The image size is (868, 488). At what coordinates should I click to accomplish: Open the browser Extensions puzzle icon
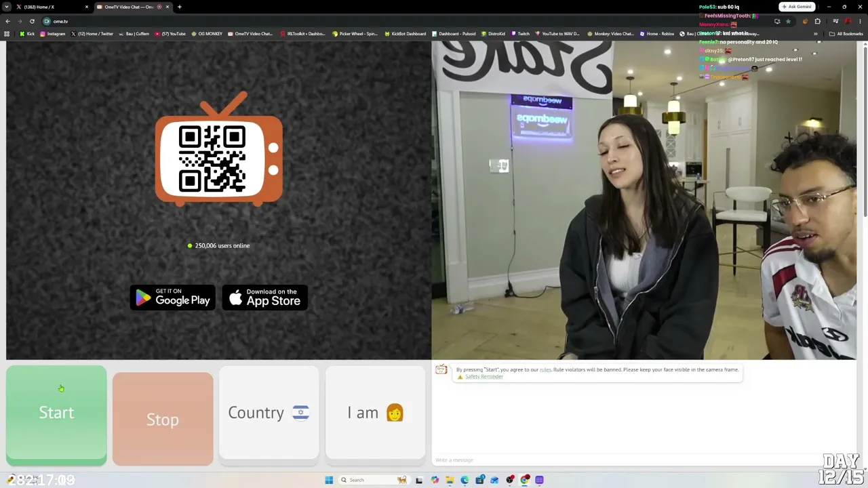pos(818,21)
